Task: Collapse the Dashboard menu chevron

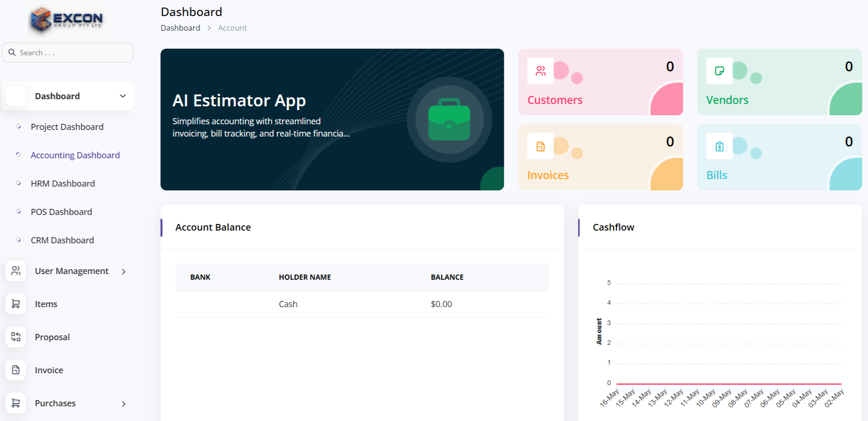Action: (x=123, y=96)
